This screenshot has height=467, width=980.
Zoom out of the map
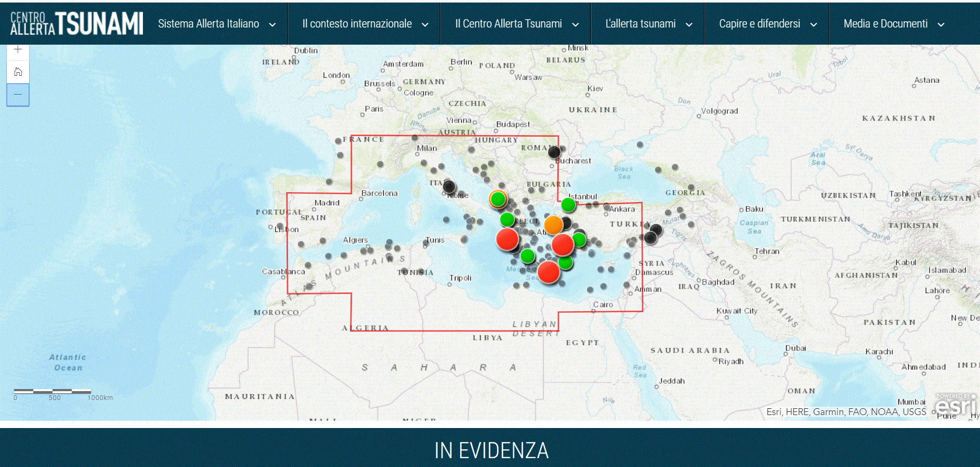click(18, 95)
